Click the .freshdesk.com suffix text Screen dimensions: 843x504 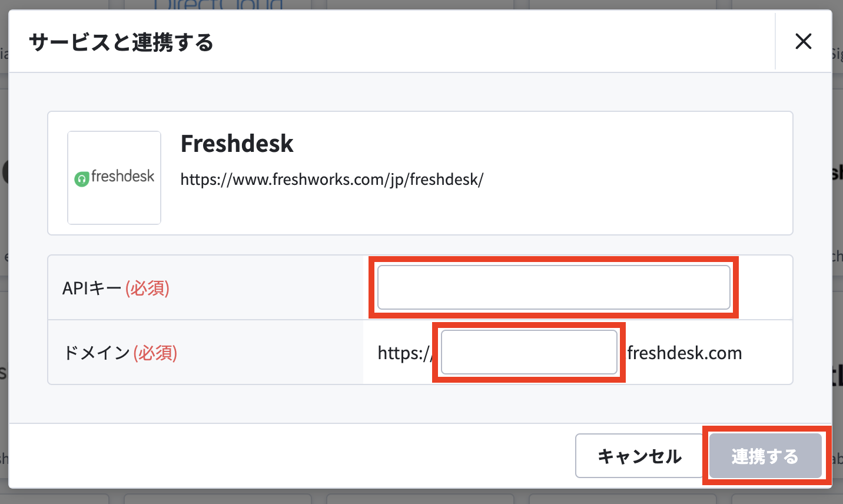pyautogui.click(x=683, y=353)
